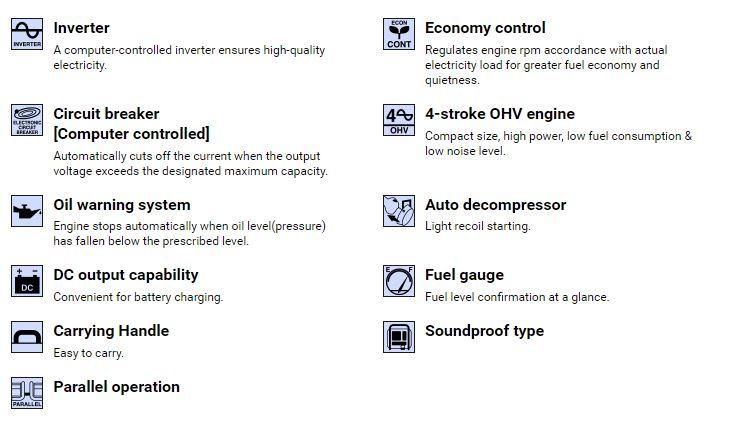Click the 4-stroke OHV engine heading
This screenshot has height=424, width=740.
pos(500,114)
